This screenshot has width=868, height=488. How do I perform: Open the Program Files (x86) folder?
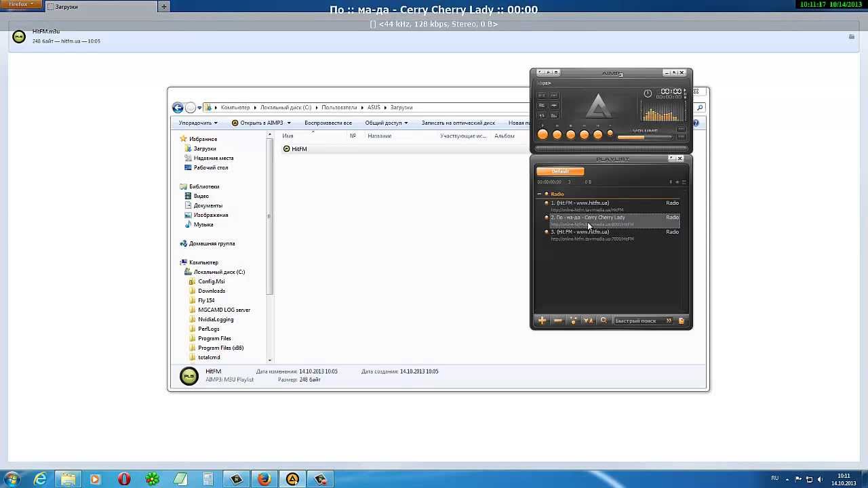(x=220, y=348)
